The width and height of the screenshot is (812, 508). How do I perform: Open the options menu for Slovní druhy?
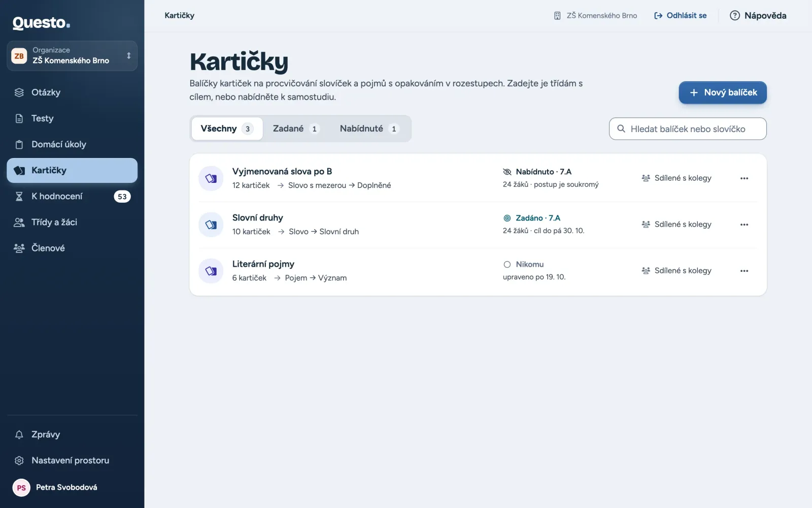[744, 225]
